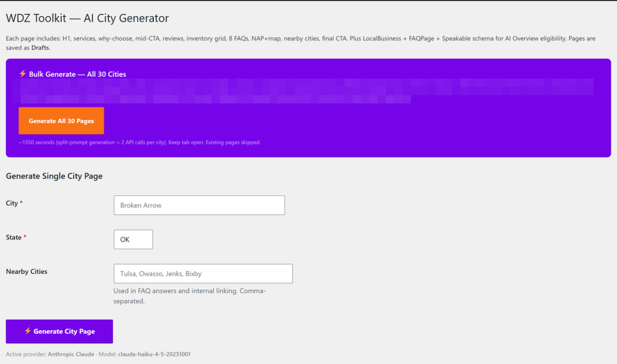
Task: Click the lightning bolt icon on Generate City Page
Action: (x=28, y=331)
